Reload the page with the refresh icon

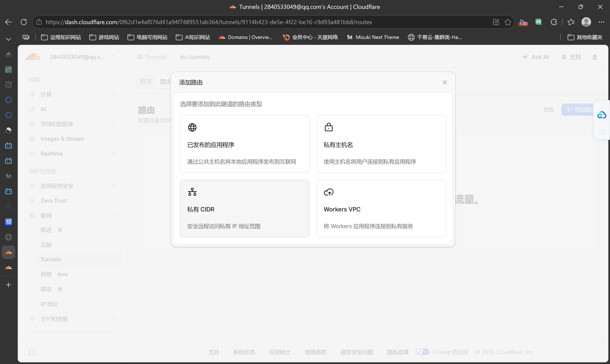point(24,22)
